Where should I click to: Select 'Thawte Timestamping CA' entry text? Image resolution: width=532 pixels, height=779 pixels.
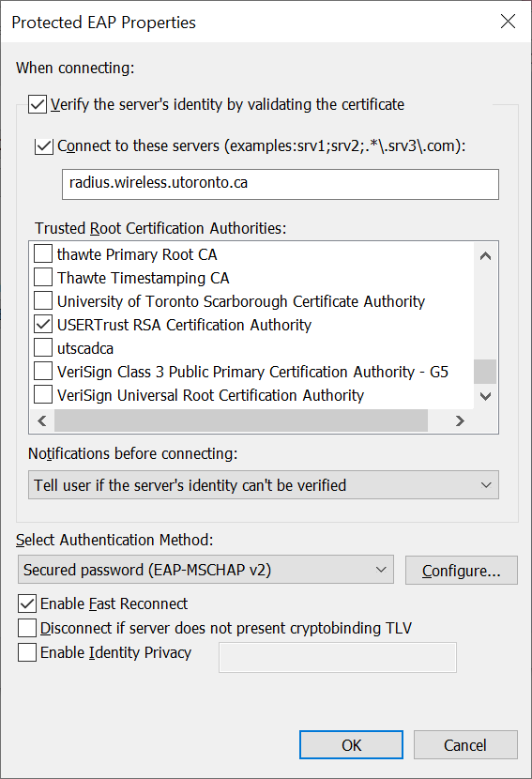click(143, 278)
